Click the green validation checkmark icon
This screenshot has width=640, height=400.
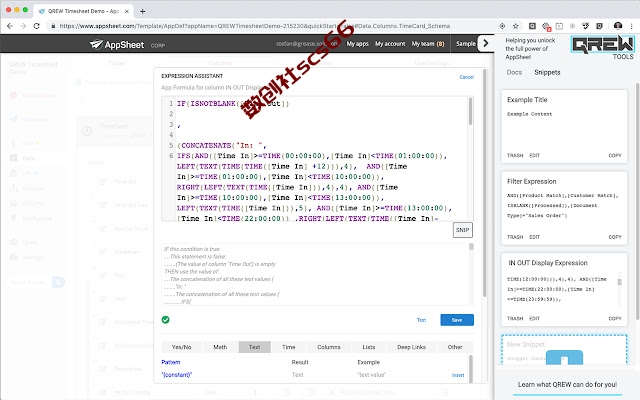tap(165, 320)
